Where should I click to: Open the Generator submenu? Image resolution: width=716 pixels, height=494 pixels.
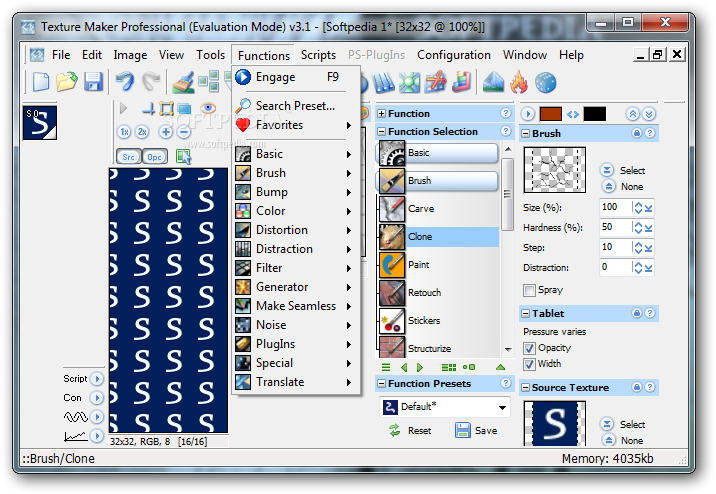click(x=296, y=287)
